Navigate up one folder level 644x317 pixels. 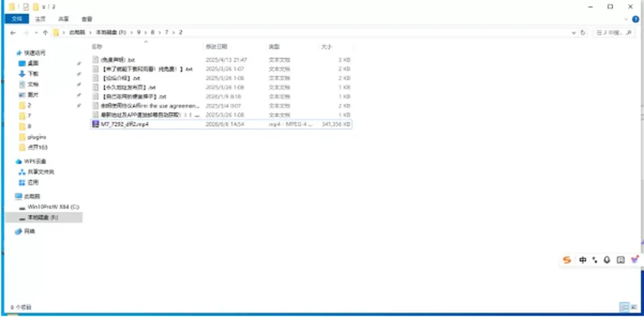pos(45,33)
